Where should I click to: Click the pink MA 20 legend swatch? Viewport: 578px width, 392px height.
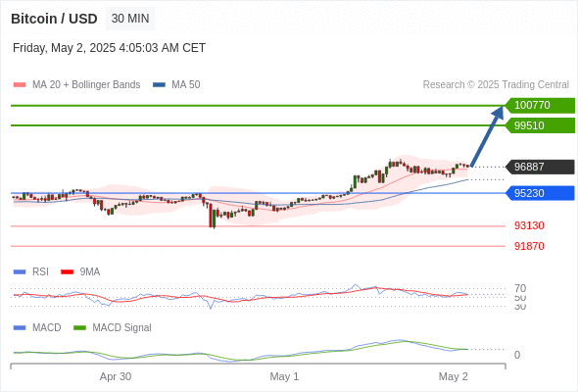click(20, 85)
